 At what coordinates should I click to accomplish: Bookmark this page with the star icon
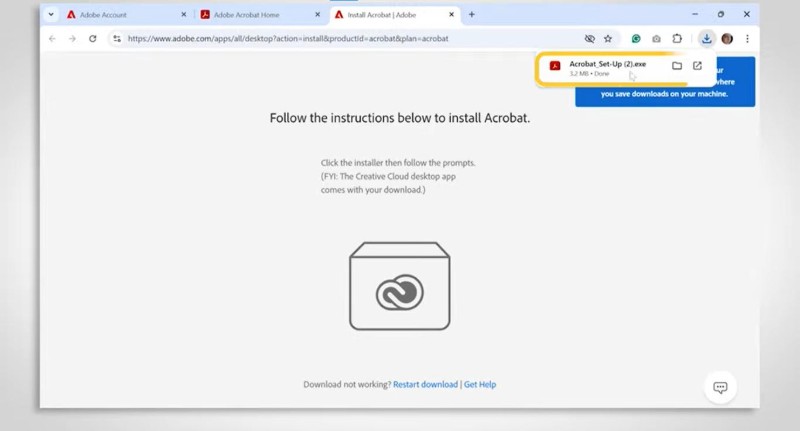(x=608, y=39)
